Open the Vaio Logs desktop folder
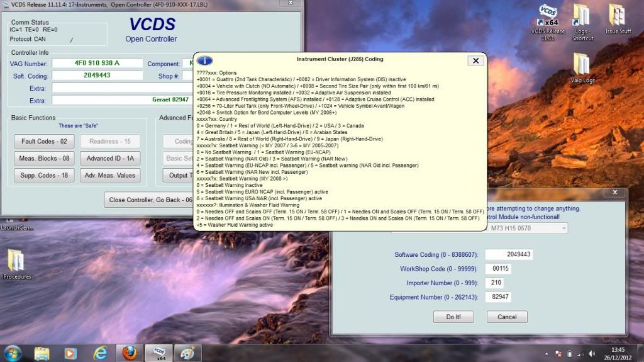The width and height of the screenshot is (644, 362). click(x=582, y=68)
